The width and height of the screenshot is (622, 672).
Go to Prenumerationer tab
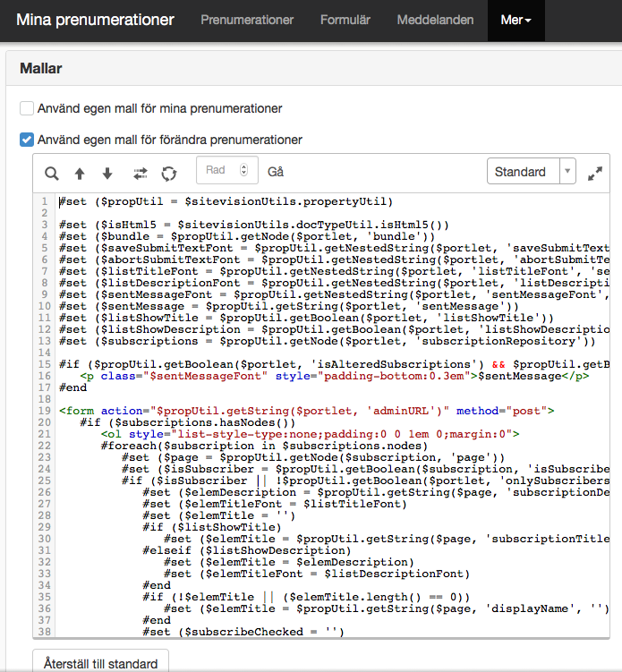pyautogui.click(x=247, y=21)
